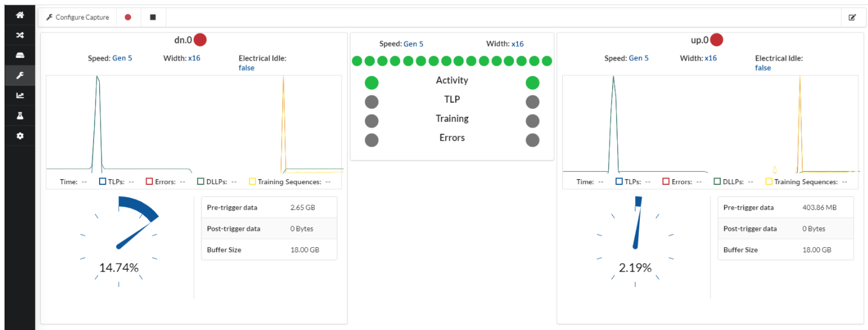Screen dimensions: 868x330
Task: Select up.0 Post-trigger data 0 Bytes value
Action: (814, 229)
